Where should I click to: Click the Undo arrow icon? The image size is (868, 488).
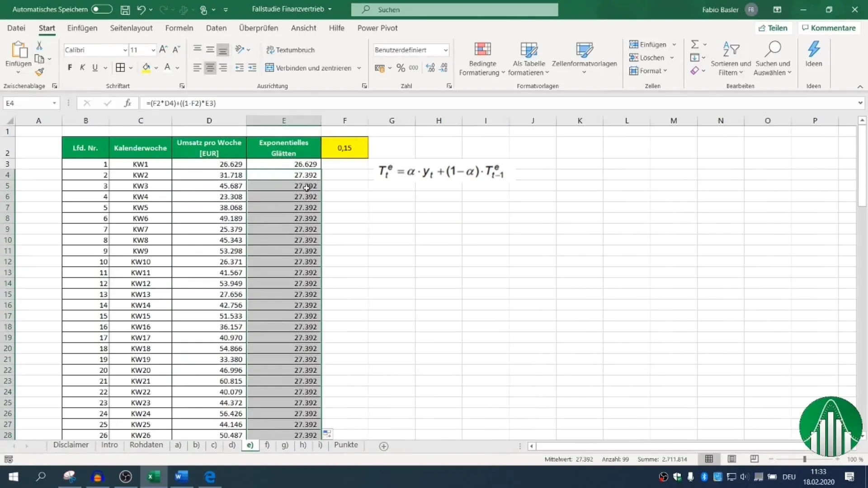click(142, 9)
